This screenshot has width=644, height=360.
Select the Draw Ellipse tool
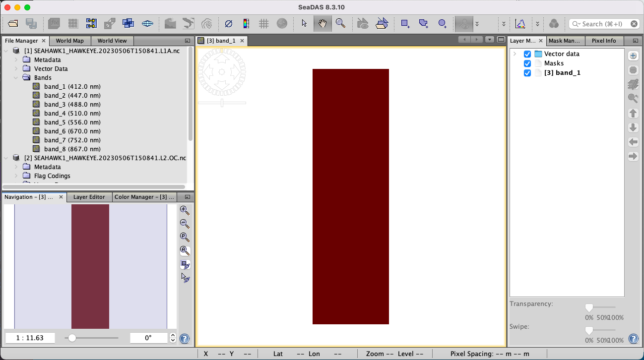443,23
